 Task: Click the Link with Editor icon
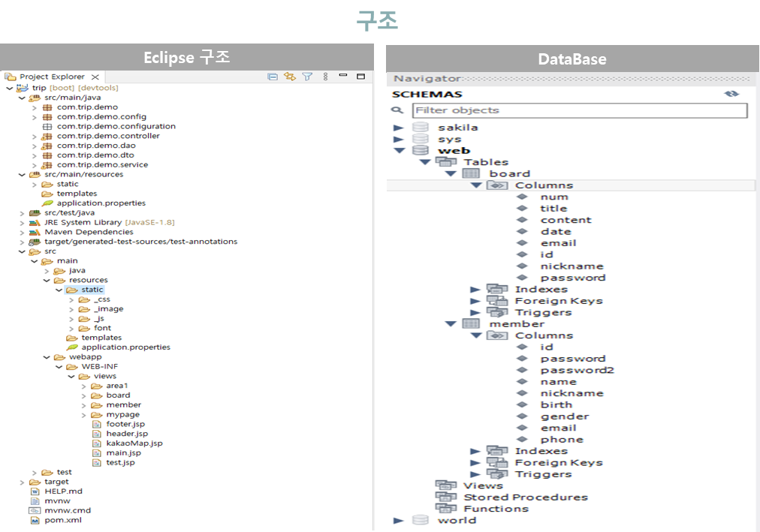pos(290,77)
